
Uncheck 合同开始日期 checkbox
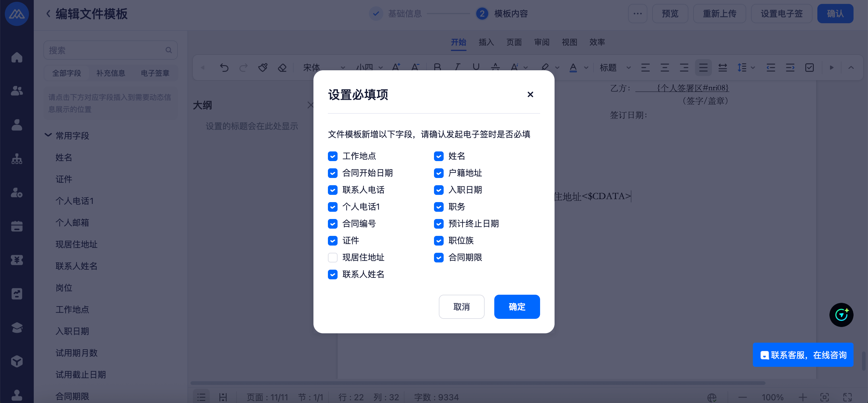pos(332,173)
